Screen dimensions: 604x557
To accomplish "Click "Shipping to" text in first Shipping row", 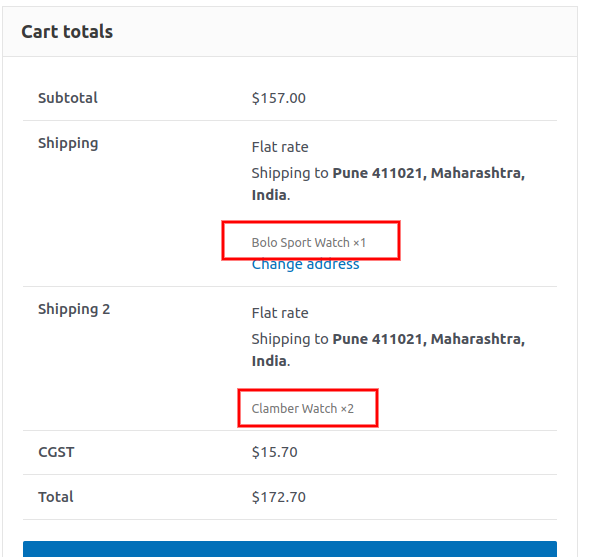I will pos(290,173).
